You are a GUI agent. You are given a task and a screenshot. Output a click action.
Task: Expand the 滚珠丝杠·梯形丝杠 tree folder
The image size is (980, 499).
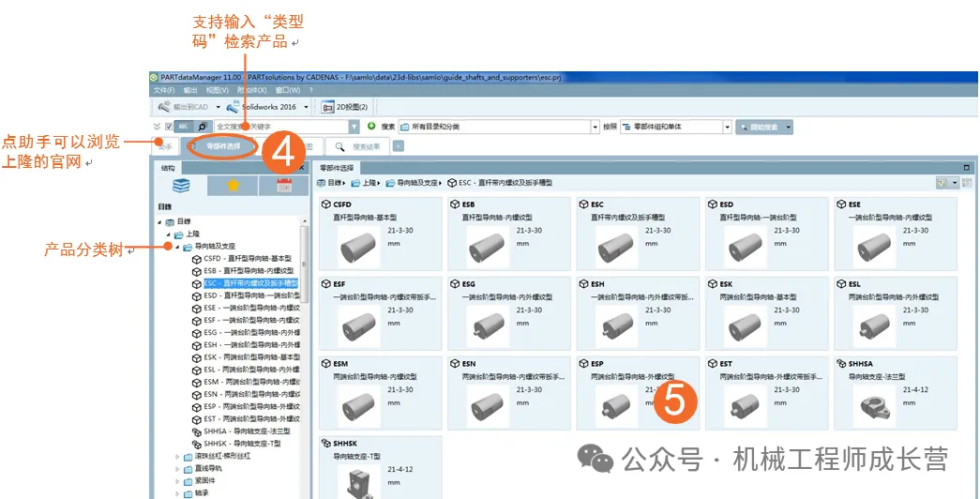(177, 457)
